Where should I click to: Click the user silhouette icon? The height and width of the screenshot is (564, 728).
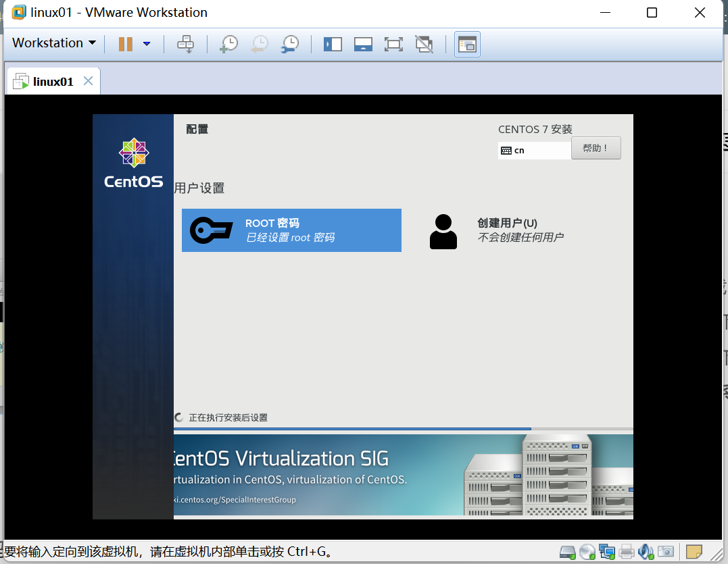point(443,232)
